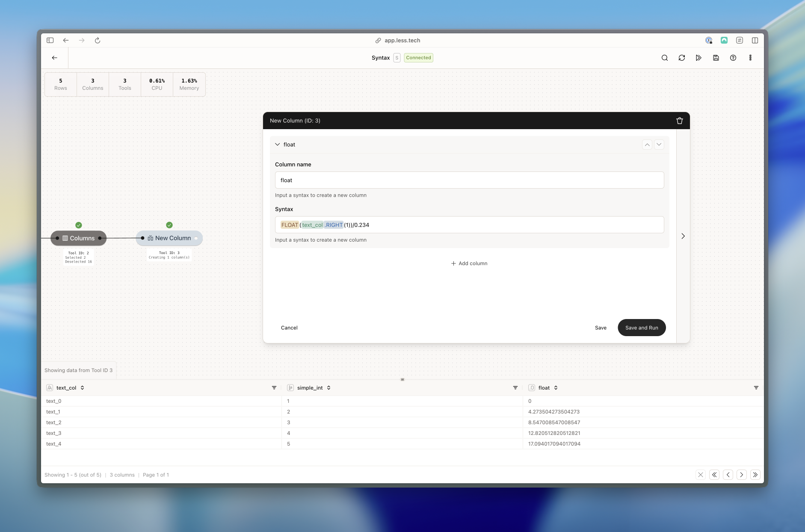Click the New Column node output connector

point(196,238)
